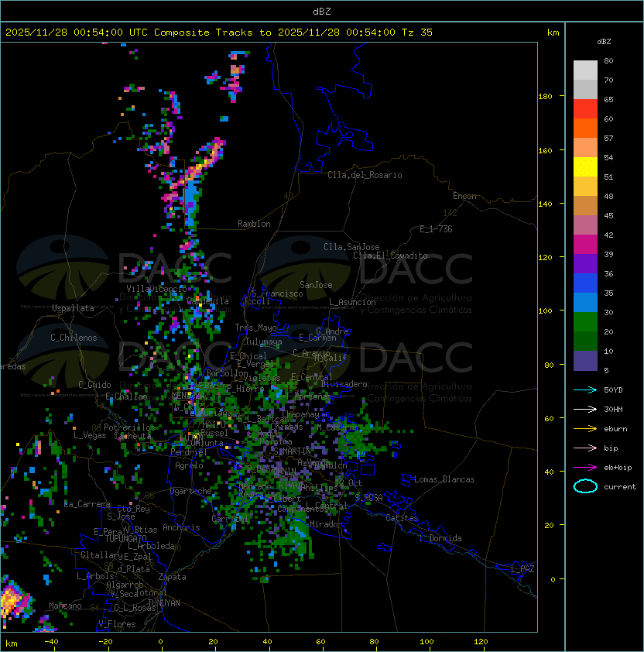The image size is (644, 652).
Task: Click the 'Manzano' map label
Action: pyautogui.click(x=65, y=606)
